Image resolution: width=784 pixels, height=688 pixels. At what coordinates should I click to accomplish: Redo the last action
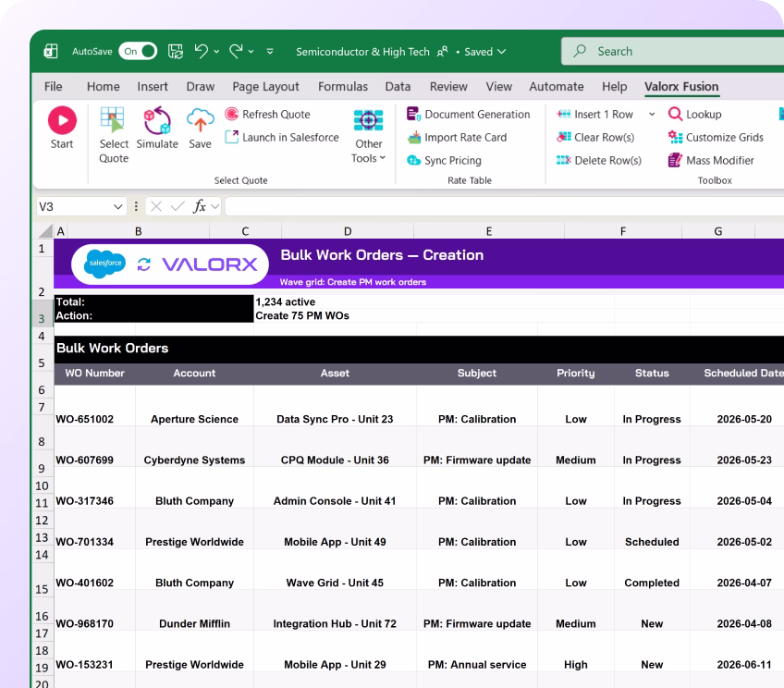pyautogui.click(x=236, y=51)
